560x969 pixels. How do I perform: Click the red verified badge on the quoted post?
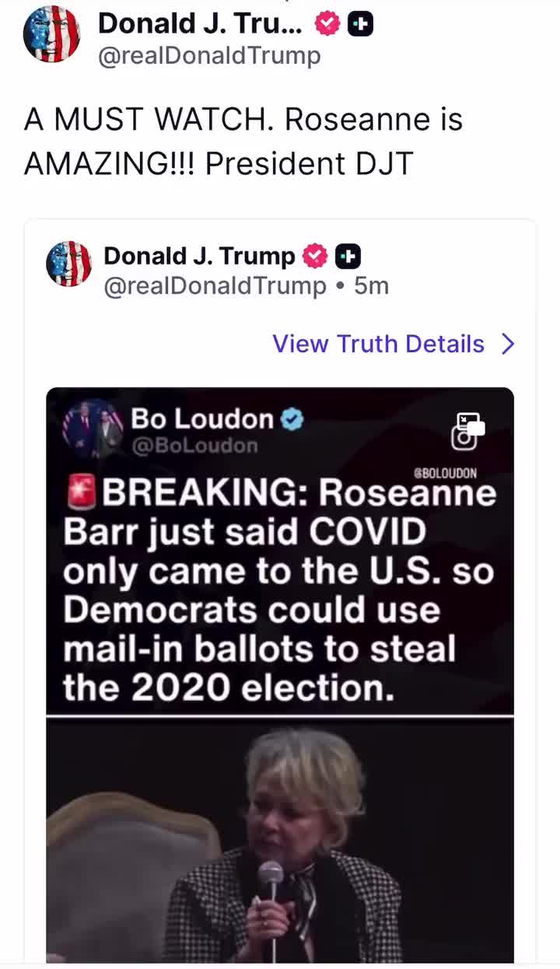315,256
